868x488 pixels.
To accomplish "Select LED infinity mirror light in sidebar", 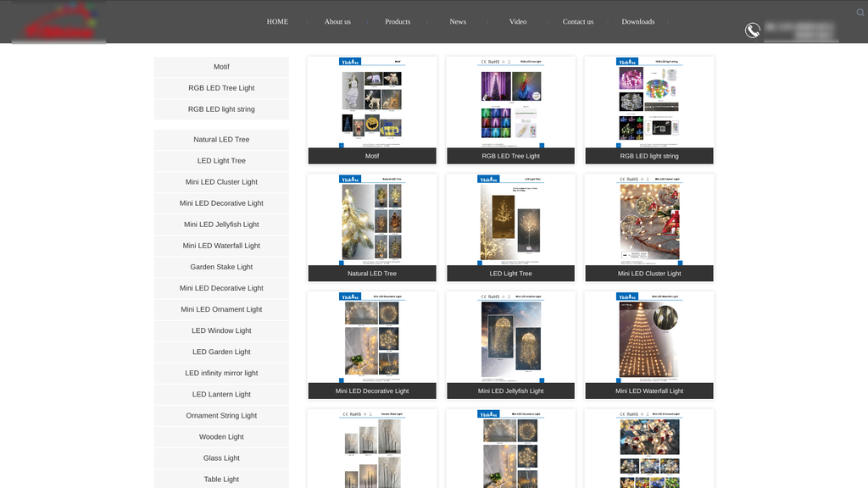I will [221, 373].
